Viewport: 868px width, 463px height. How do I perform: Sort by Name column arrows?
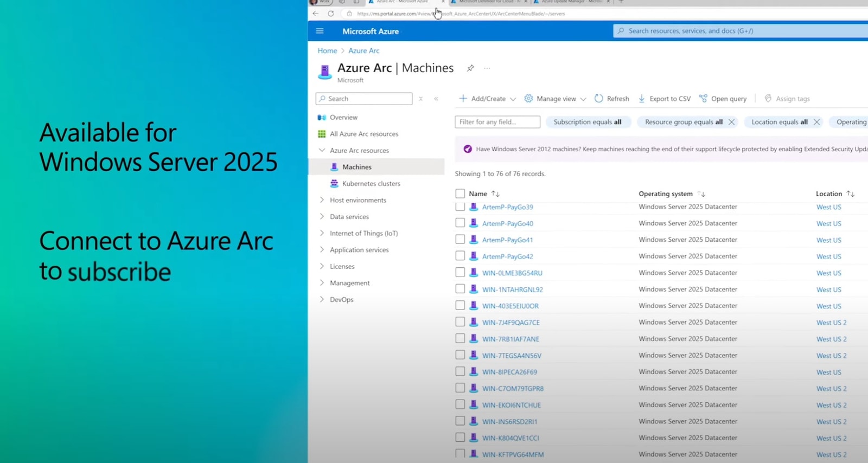tap(495, 194)
